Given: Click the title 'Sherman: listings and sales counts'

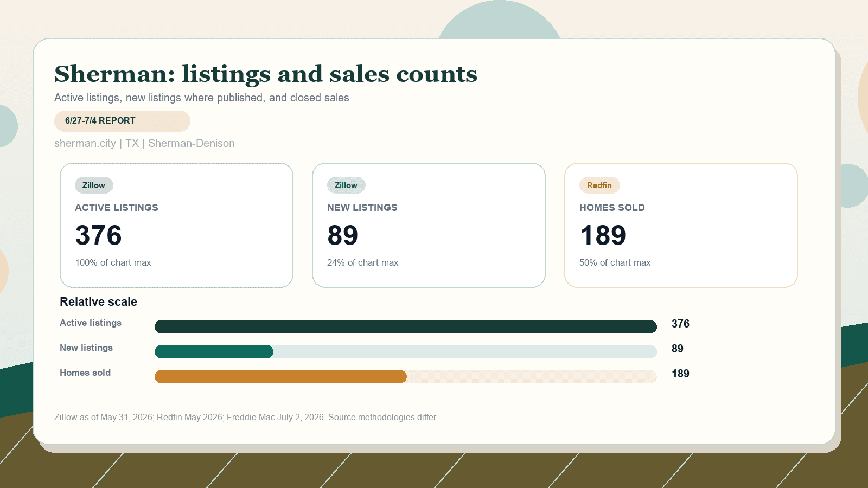Looking at the screenshot, I should pos(266,74).
